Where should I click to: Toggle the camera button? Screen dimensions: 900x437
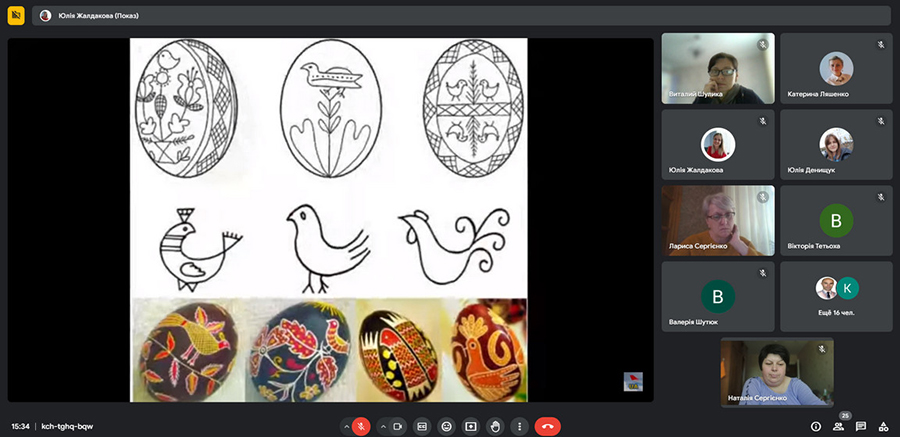point(397,427)
